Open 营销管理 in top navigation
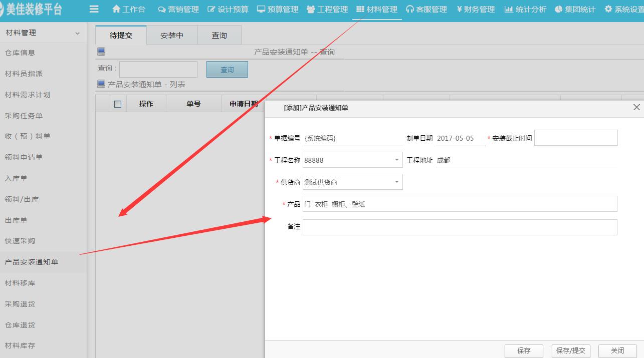 pos(178,9)
